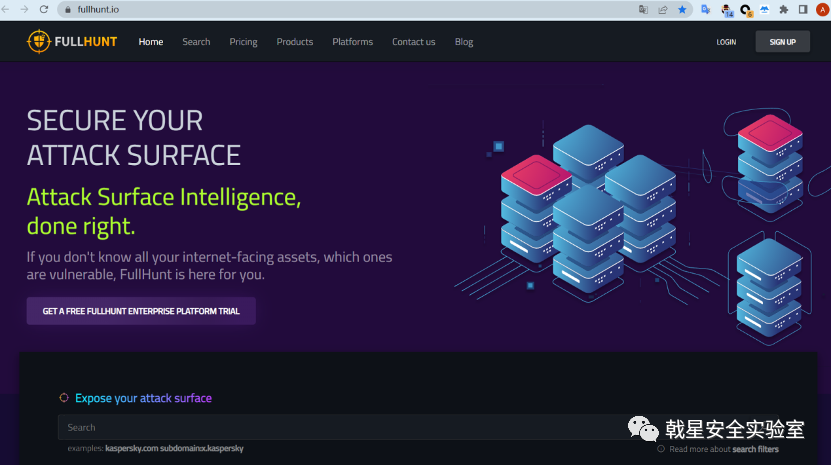Reload the page with refresh icon
Image resolution: width=832 pixels, height=466 pixels.
[x=44, y=10]
